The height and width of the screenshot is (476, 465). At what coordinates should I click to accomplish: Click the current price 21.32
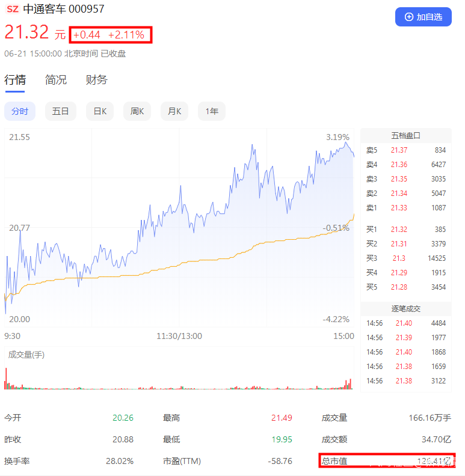point(26,32)
